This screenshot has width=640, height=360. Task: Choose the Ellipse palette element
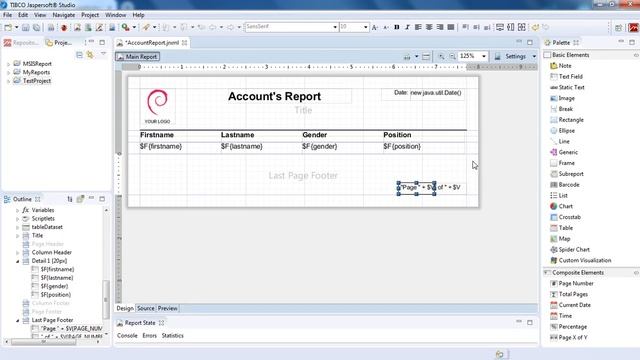[x=562, y=131]
